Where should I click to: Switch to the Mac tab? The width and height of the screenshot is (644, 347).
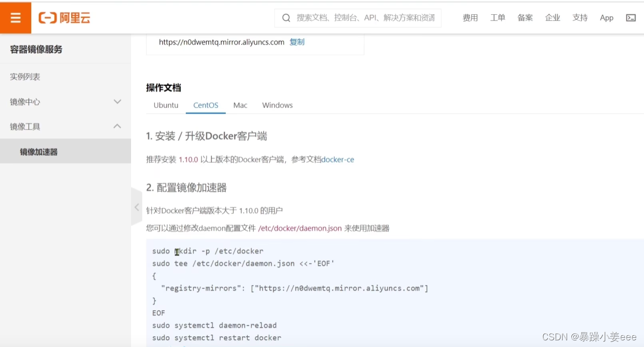click(240, 105)
